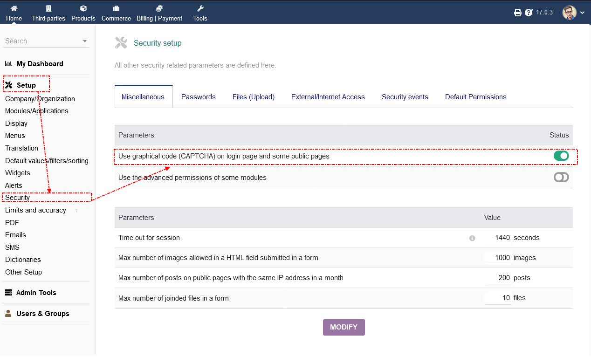Click the 'Time out for session' label

(x=149, y=238)
